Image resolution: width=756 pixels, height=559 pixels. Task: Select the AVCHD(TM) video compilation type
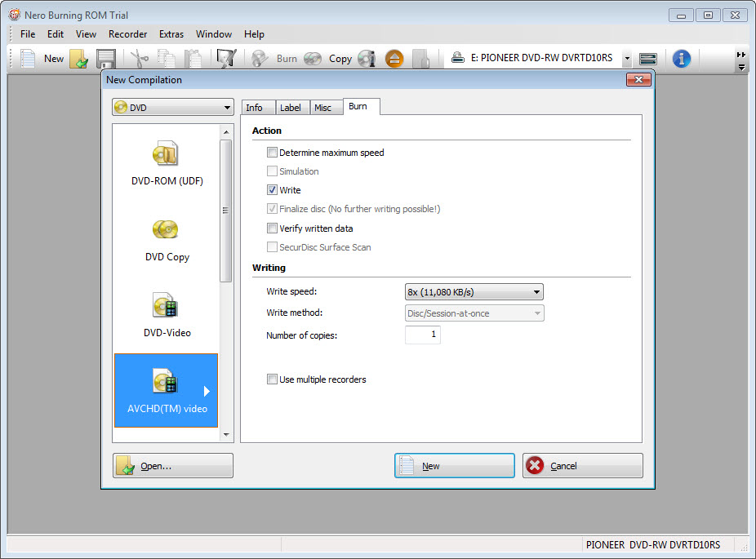166,390
